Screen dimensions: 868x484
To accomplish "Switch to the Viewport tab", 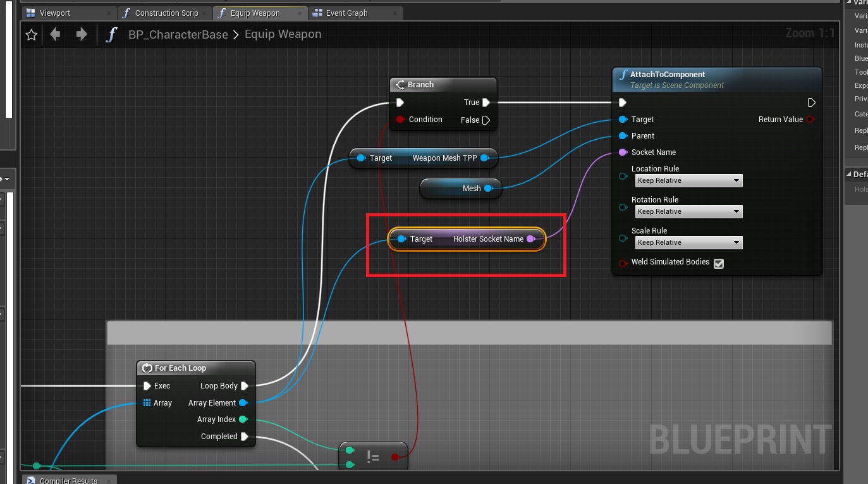I will 55,13.
